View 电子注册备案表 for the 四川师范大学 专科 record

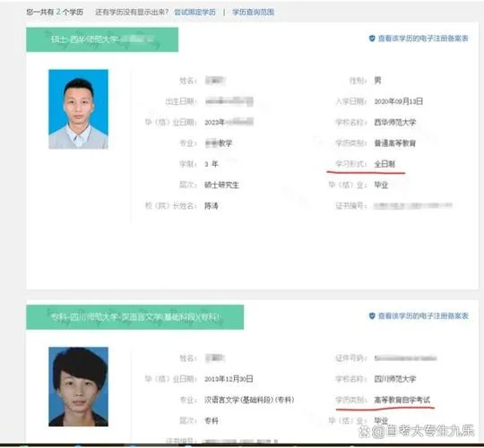423,315
